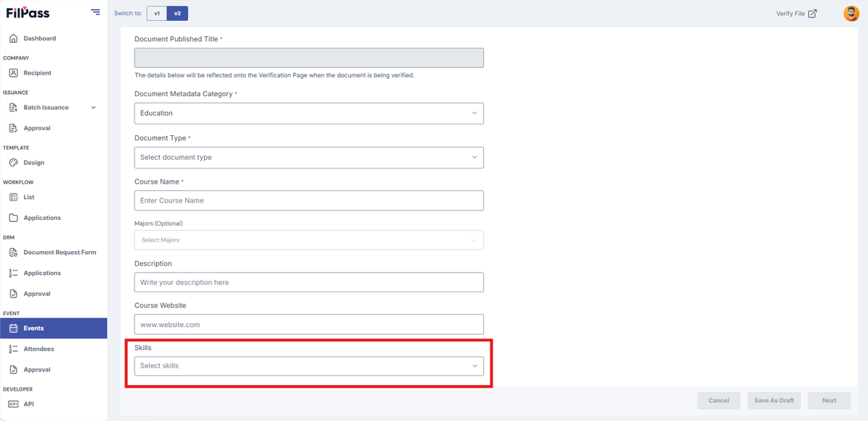Click the Attendees list icon

pyautogui.click(x=14, y=349)
